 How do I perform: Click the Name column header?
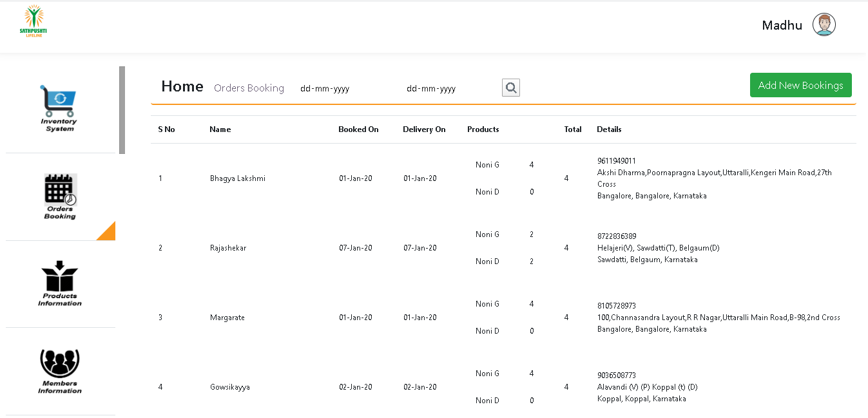click(x=220, y=129)
